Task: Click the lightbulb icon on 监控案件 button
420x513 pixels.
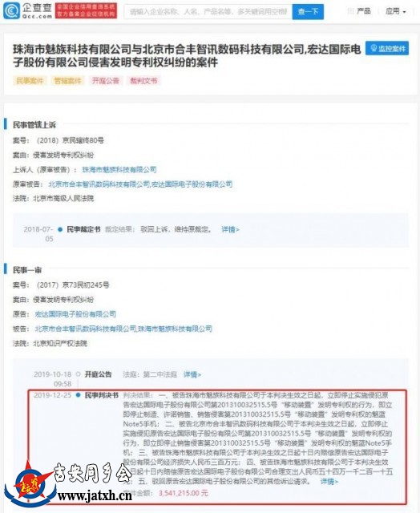Action: (x=374, y=48)
